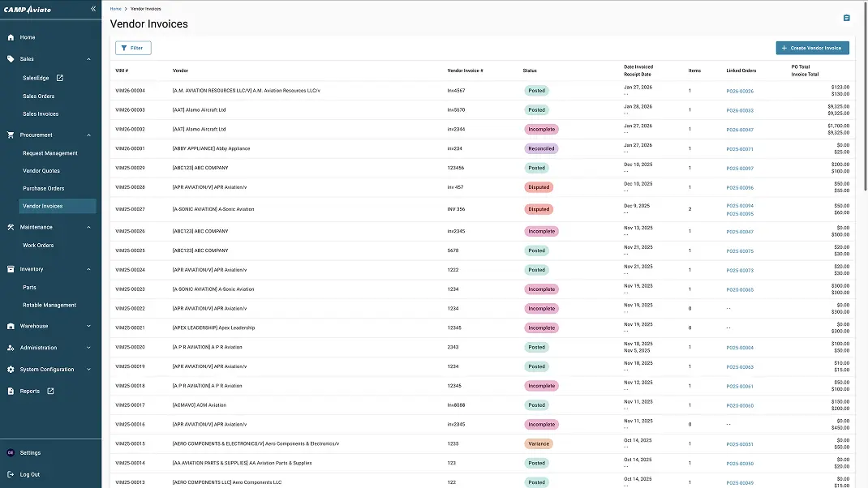Click the Procurement cart icon

pyautogui.click(x=11, y=135)
